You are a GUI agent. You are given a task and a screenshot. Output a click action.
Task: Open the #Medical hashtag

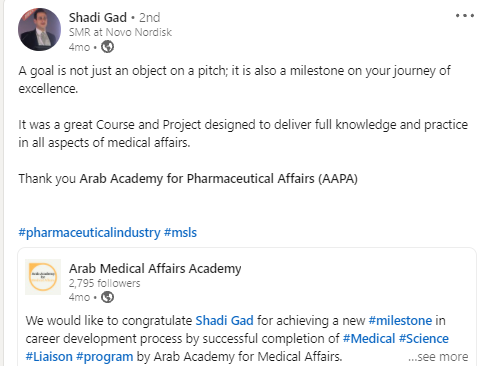coord(369,338)
